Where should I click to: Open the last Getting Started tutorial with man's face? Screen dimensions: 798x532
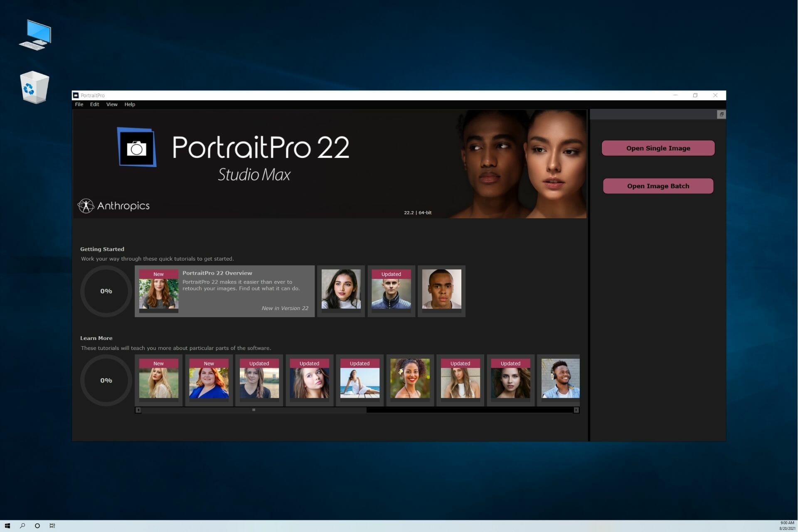click(x=441, y=291)
